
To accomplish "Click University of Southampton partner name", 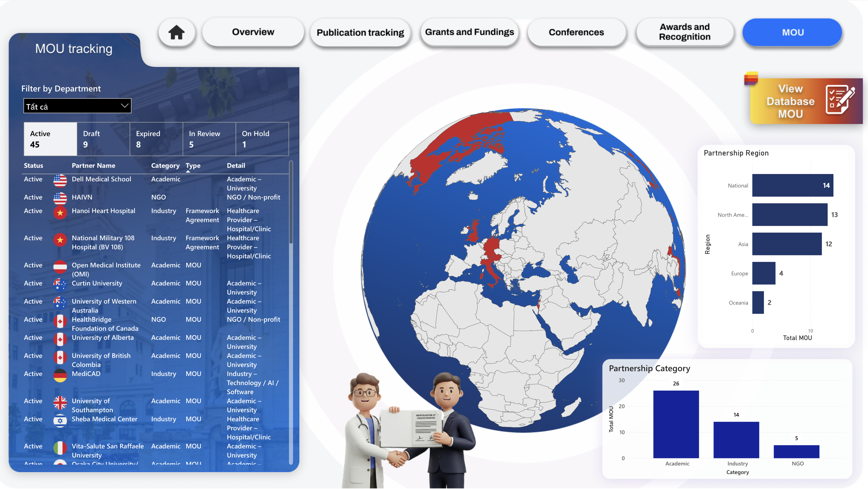I will pyautogui.click(x=92, y=406).
